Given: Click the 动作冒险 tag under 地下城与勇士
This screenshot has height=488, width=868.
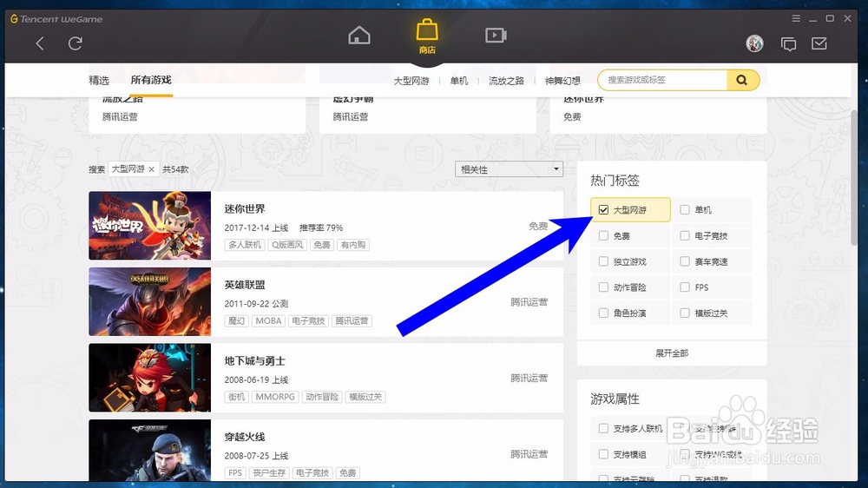Looking at the screenshot, I should coord(322,397).
